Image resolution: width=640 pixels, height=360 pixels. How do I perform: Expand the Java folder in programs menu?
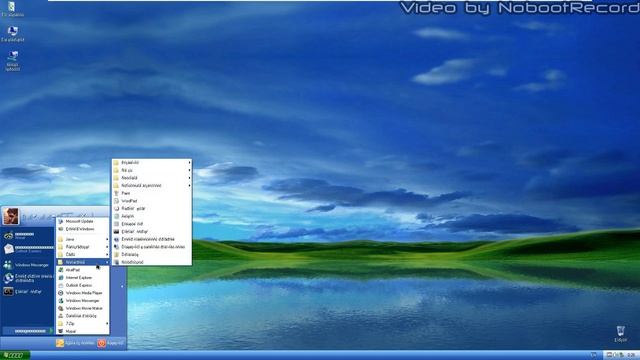[x=83, y=239]
